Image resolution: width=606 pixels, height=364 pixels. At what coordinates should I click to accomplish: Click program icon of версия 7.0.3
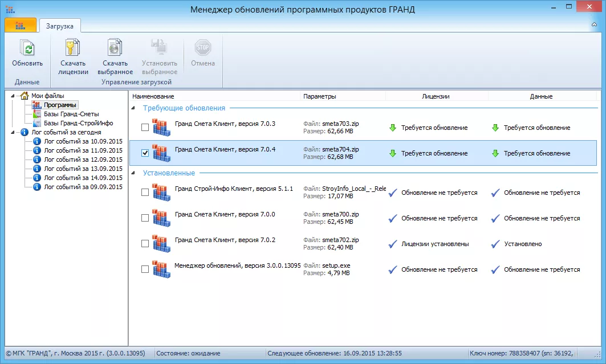[x=161, y=128]
